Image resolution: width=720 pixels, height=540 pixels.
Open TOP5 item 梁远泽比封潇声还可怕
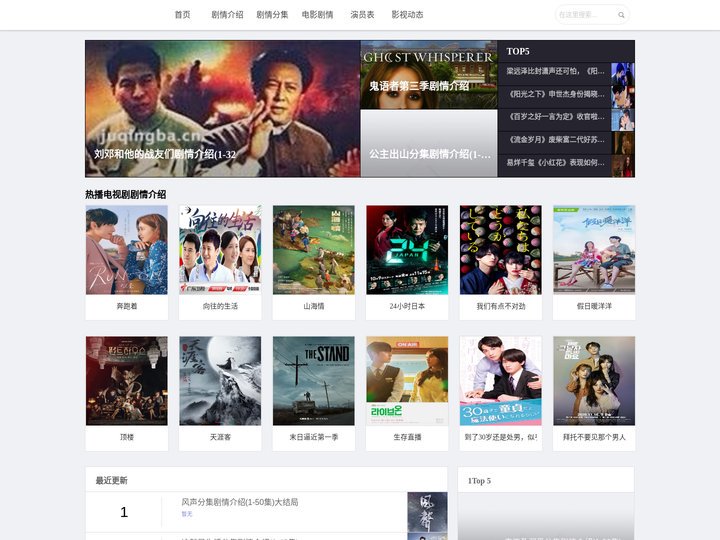click(555, 71)
